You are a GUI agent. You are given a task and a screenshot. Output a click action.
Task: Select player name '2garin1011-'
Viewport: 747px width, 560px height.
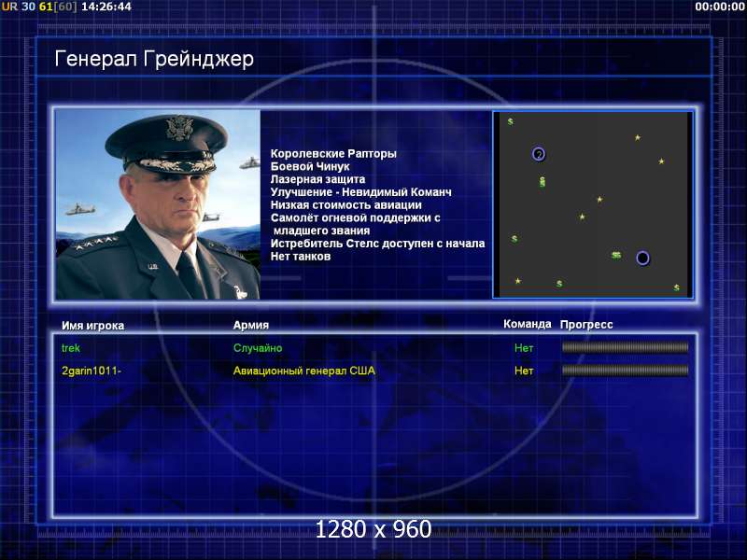pyautogui.click(x=92, y=371)
